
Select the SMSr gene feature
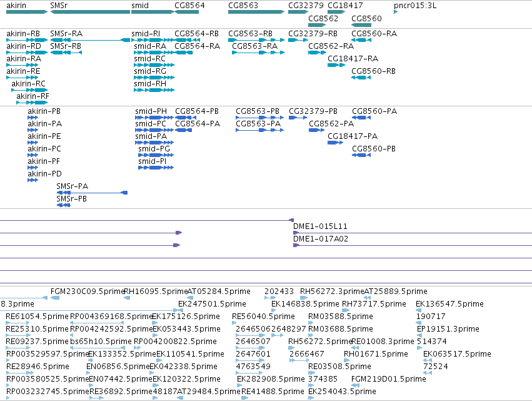[90, 12]
